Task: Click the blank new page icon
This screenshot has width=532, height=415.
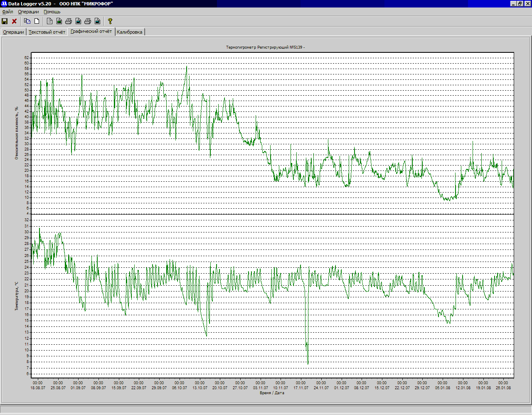Action: (x=37, y=21)
